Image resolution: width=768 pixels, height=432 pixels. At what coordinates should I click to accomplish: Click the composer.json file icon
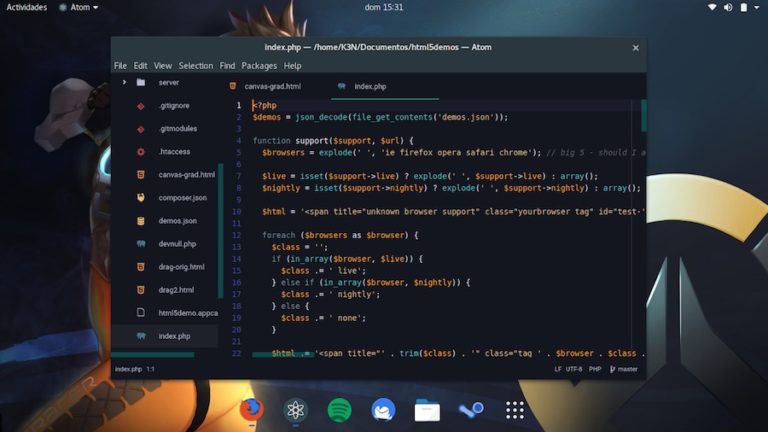click(141, 198)
